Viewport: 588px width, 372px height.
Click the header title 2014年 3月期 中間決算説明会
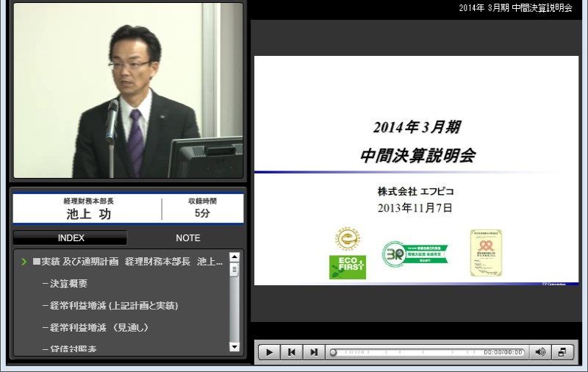tap(516, 8)
